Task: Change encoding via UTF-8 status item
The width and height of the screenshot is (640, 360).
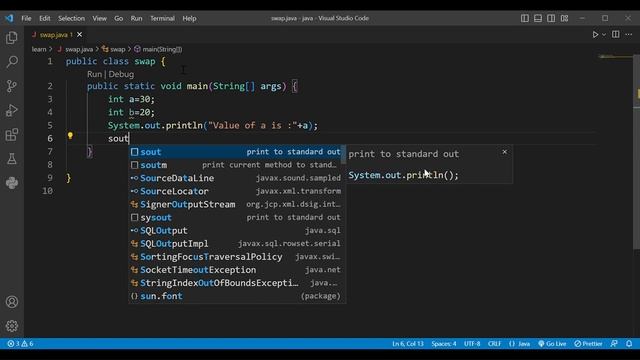Action: [472, 344]
